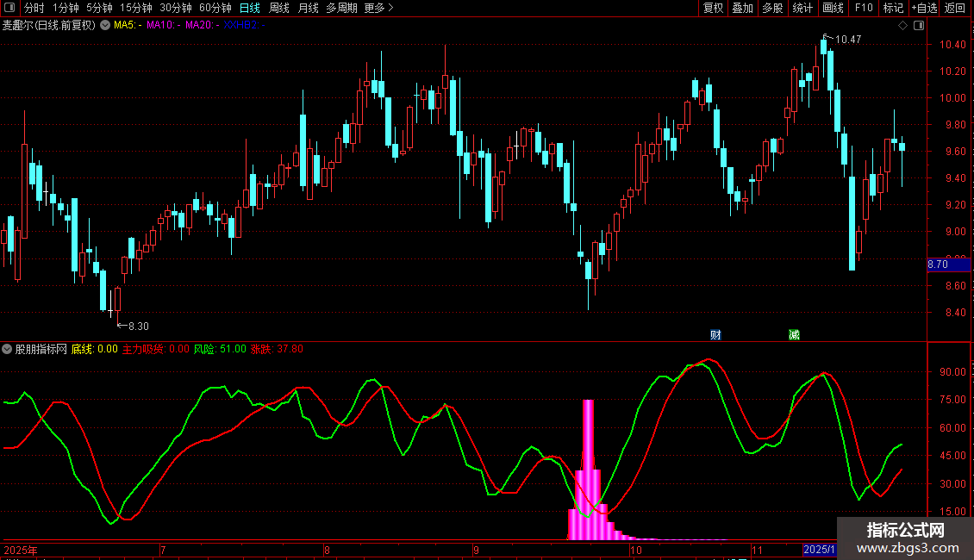The height and width of the screenshot is (560, 974).
Task: Click the diamond icon above price axis
Action: [x=903, y=26]
